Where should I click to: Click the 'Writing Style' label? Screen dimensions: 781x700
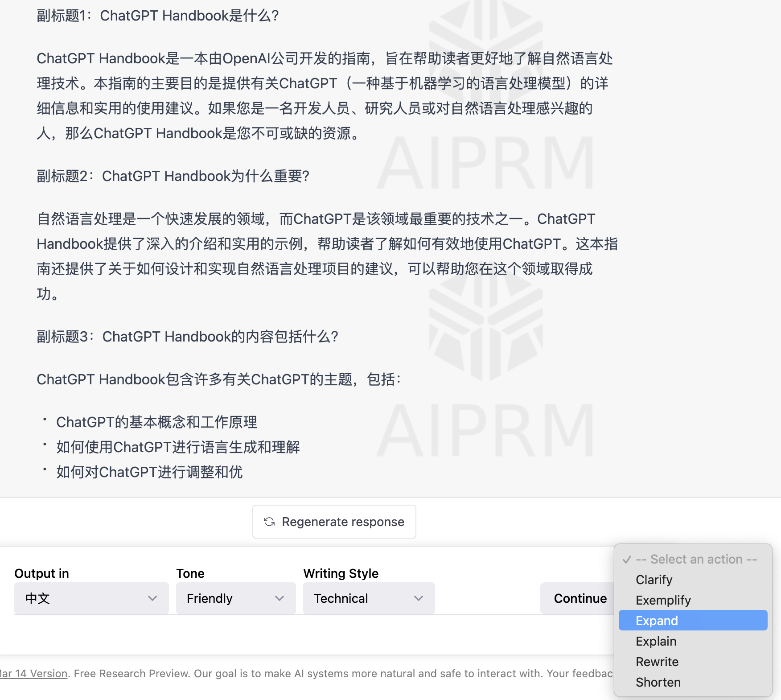(341, 573)
